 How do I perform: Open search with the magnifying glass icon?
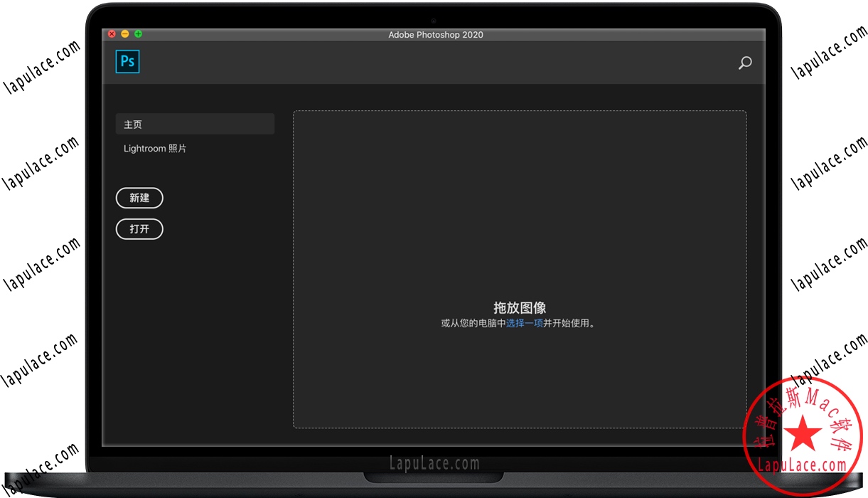tap(745, 63)
